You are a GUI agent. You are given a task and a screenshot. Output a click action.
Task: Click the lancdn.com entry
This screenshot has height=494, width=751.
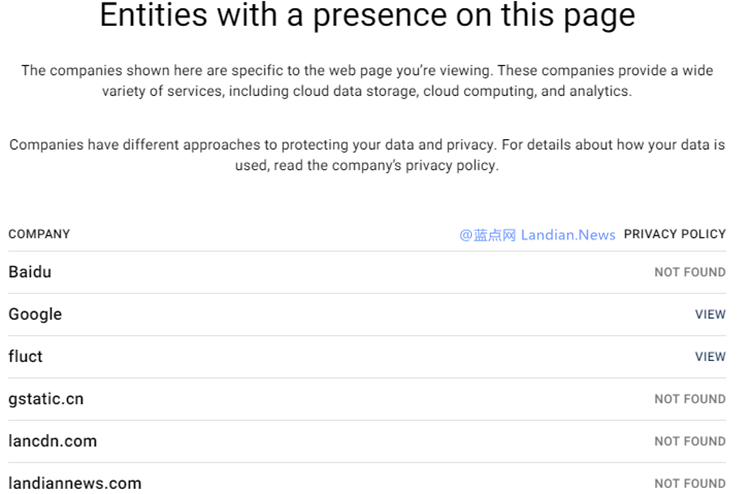coord(53,441)
